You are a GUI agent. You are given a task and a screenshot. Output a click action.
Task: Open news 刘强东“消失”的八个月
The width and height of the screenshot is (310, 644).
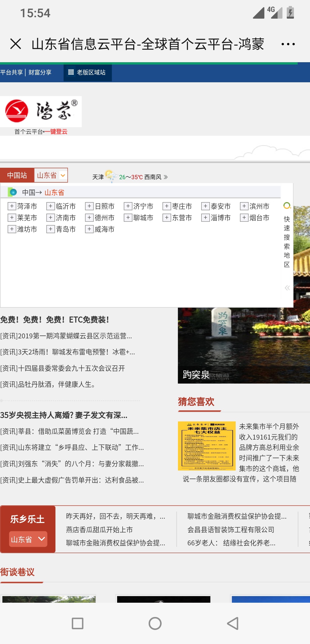click(72, 464)
